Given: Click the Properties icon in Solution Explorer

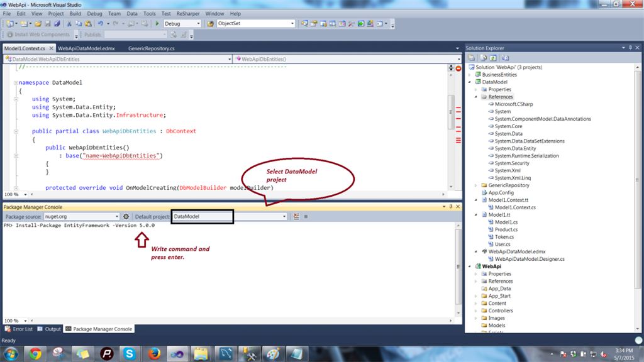Looking at the screenshot, I should tap(472, 58).
